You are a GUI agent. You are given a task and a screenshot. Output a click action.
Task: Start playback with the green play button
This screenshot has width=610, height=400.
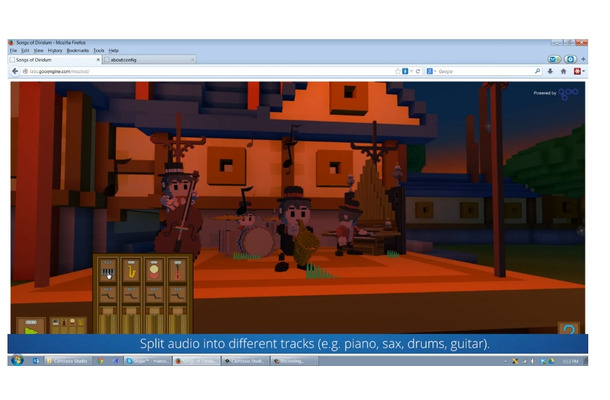pos(31,327)
